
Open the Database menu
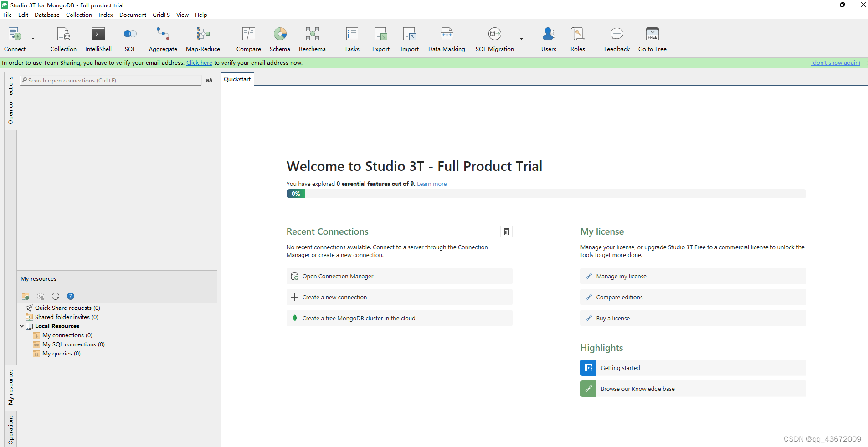[x=47, y=15]
